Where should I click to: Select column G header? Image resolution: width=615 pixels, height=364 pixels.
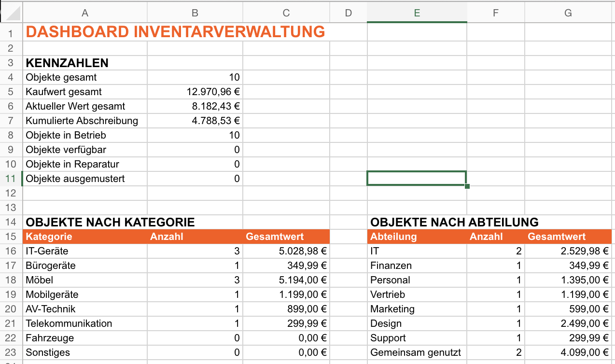[568, 13]
